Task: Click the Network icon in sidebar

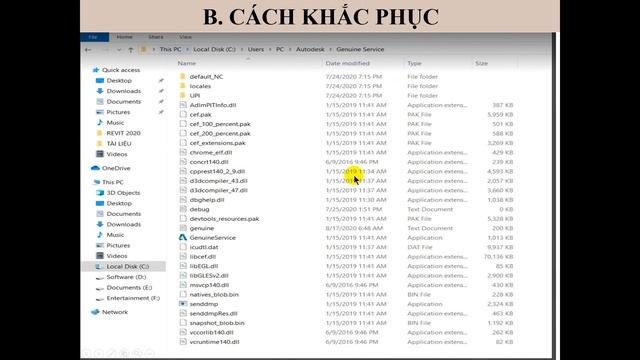Action: (x=95, y=312)
